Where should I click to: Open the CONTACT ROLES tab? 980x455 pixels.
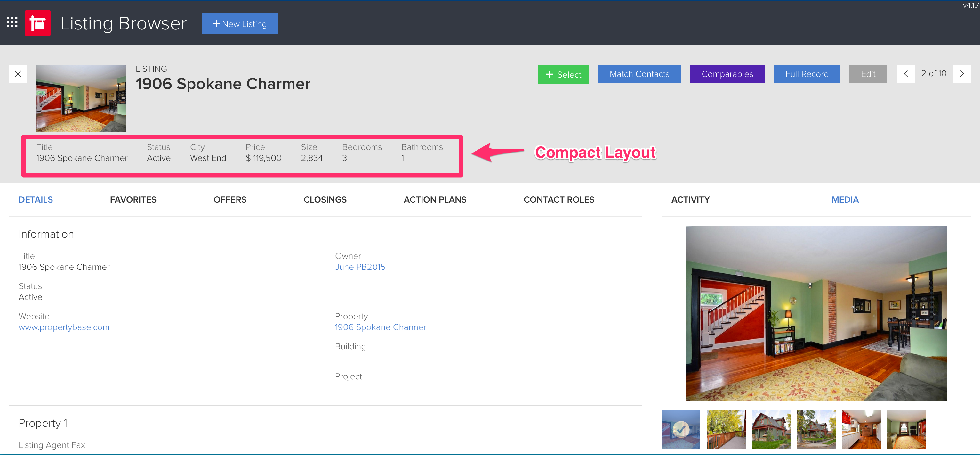click(559, 199)
